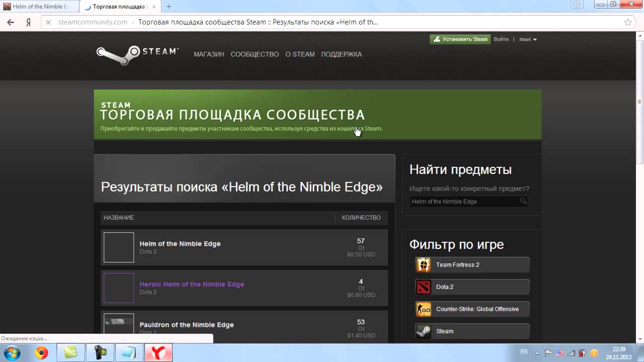Screen dimensions: 644x362
Task: Bookmark page with the star icon
Action: click(627, 22)
